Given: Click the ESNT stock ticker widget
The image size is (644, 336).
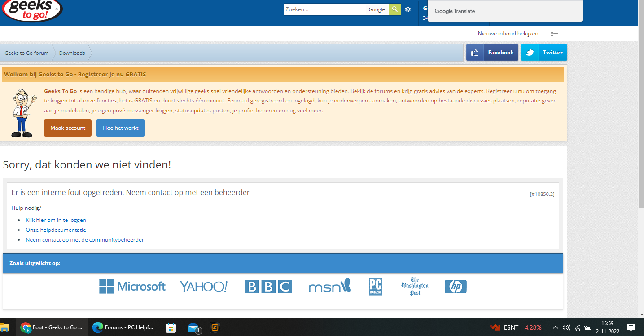Looking at the screenshot, I should point(516,327).
